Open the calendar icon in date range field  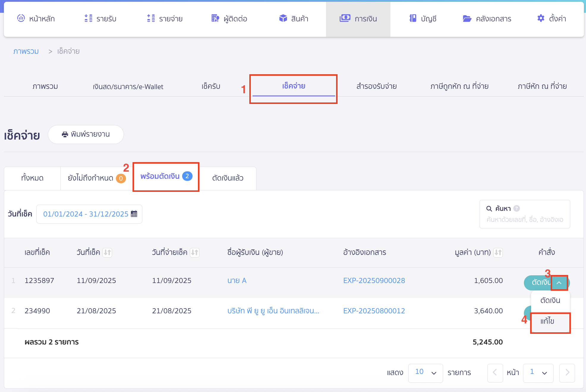[x=134, y=214]
